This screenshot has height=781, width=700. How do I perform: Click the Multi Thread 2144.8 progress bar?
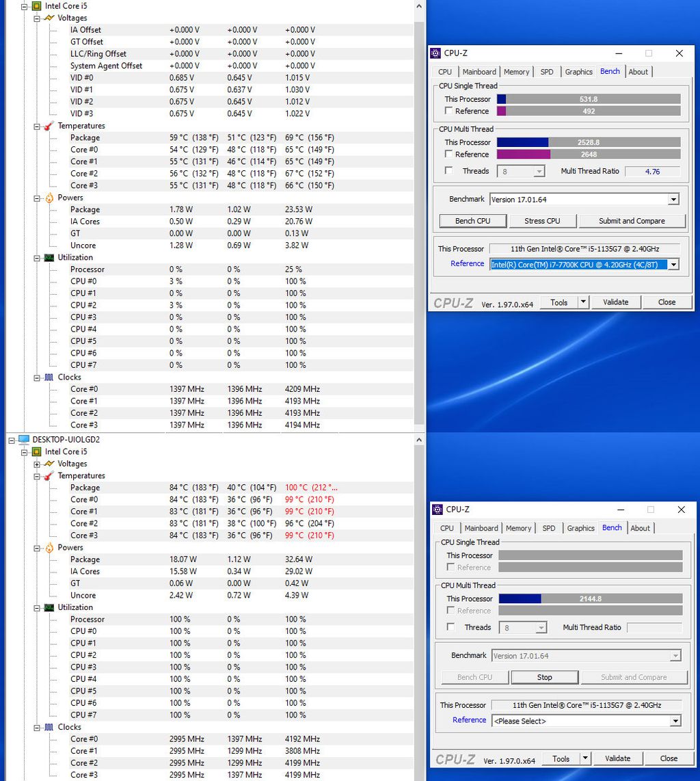tap(591, 598)
